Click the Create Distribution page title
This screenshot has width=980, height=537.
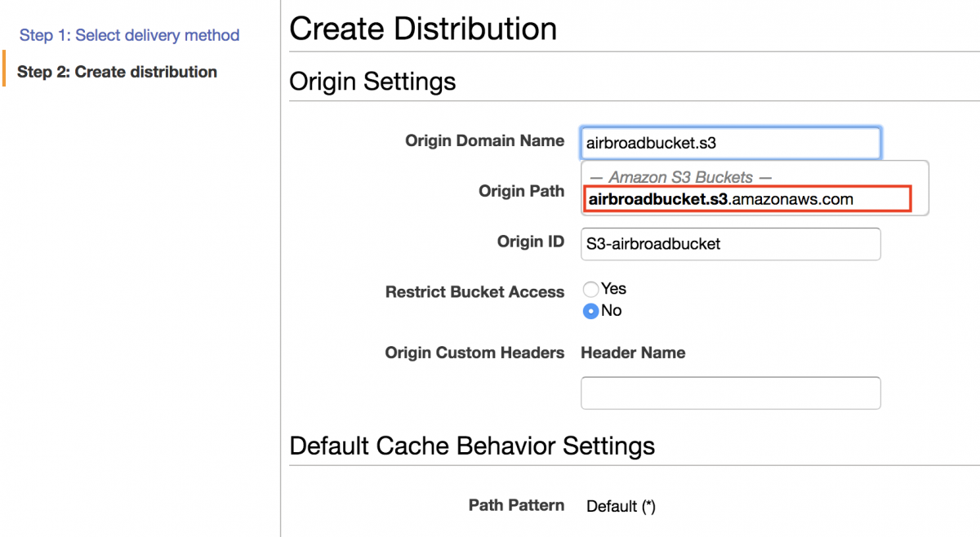(422, 29)
